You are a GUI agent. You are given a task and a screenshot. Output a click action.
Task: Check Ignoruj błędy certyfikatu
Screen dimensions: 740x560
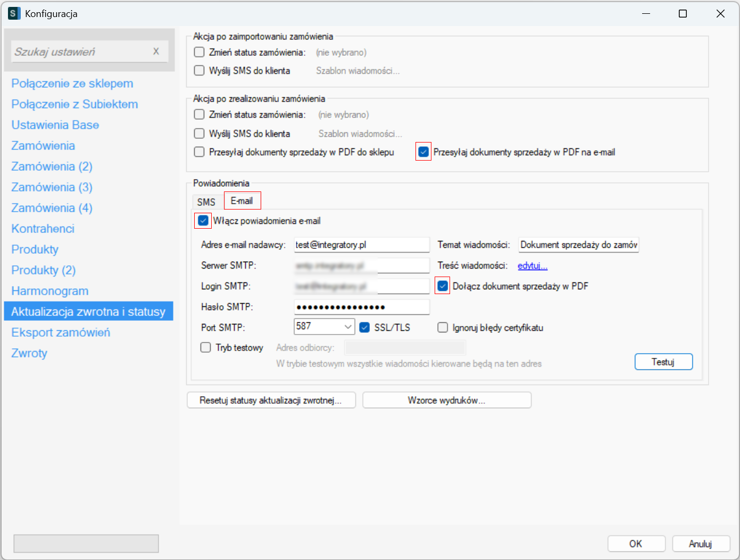(x=443, y=328)
